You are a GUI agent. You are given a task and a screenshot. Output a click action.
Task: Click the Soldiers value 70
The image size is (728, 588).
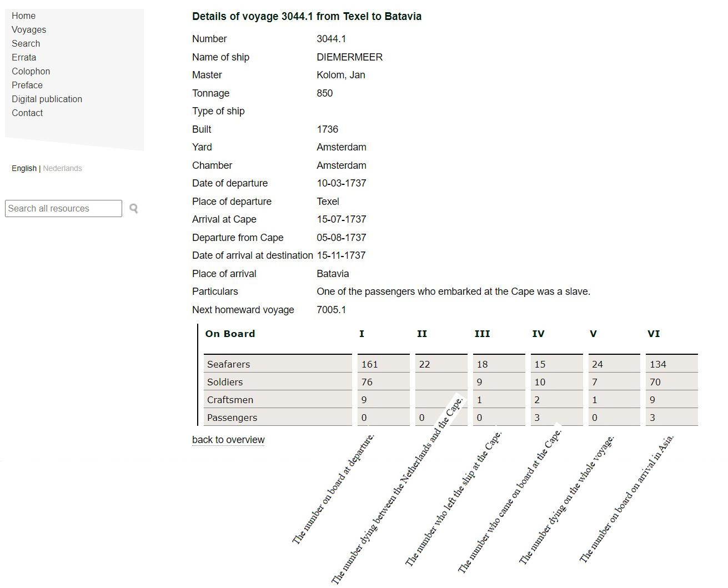(655, 382)
